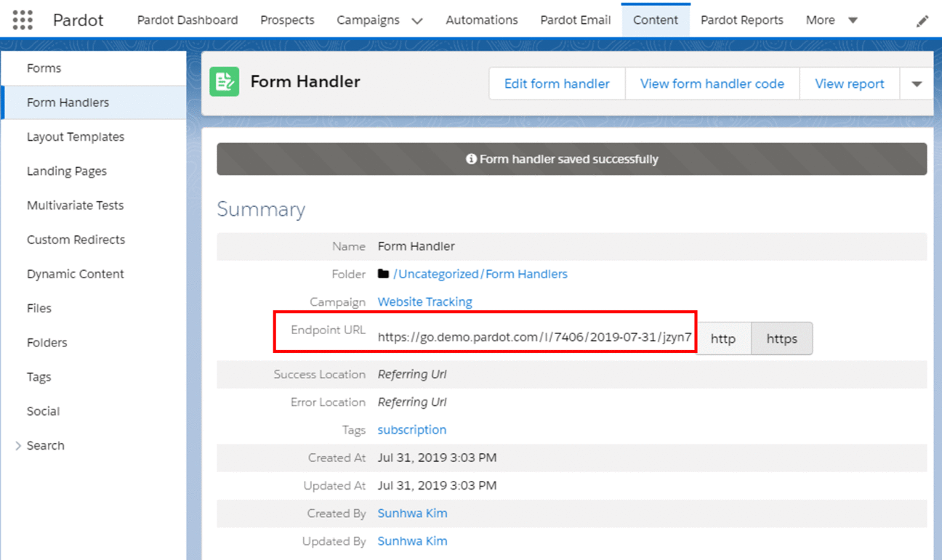Viewport: 942px width, 560px height.
Task: Open the Campaigns tab dropdown chevron
Action: click(417, 21)
